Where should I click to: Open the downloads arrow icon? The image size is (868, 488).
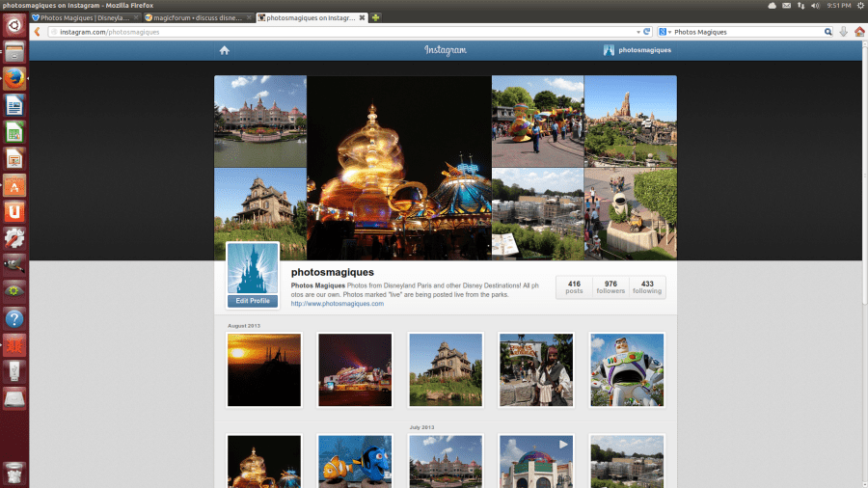[843, 32]
